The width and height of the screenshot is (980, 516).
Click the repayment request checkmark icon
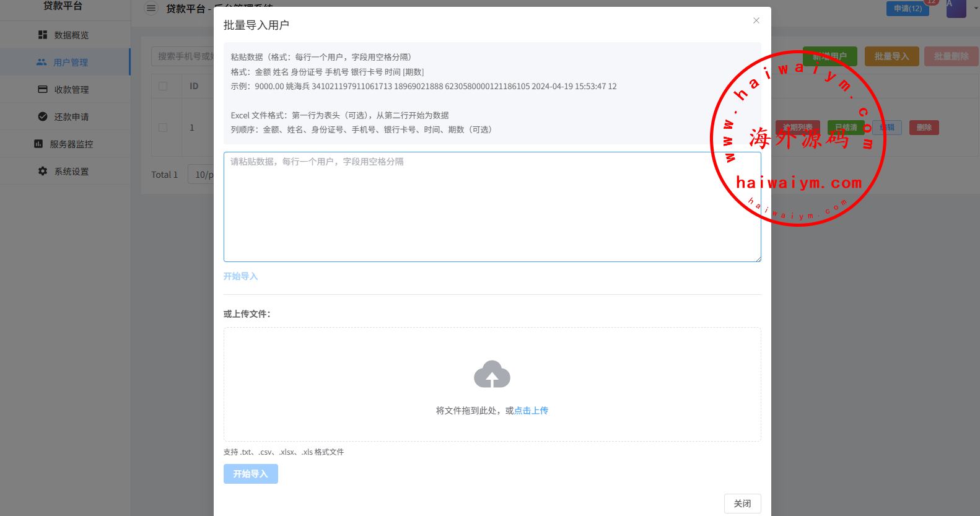pyautogui.click(x=43, y=117)
